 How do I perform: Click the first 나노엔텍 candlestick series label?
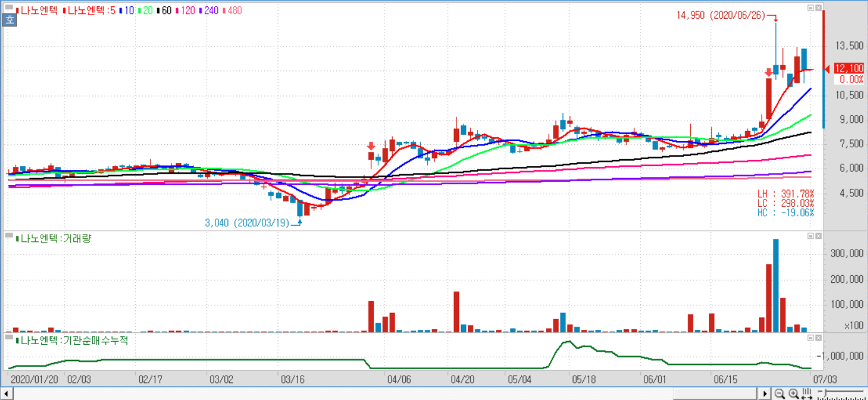click(x=38, y=11)
